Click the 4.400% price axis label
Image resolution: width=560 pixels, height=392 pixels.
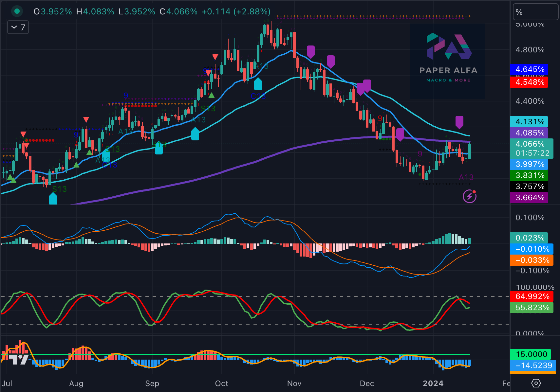(x=530, y=101)
